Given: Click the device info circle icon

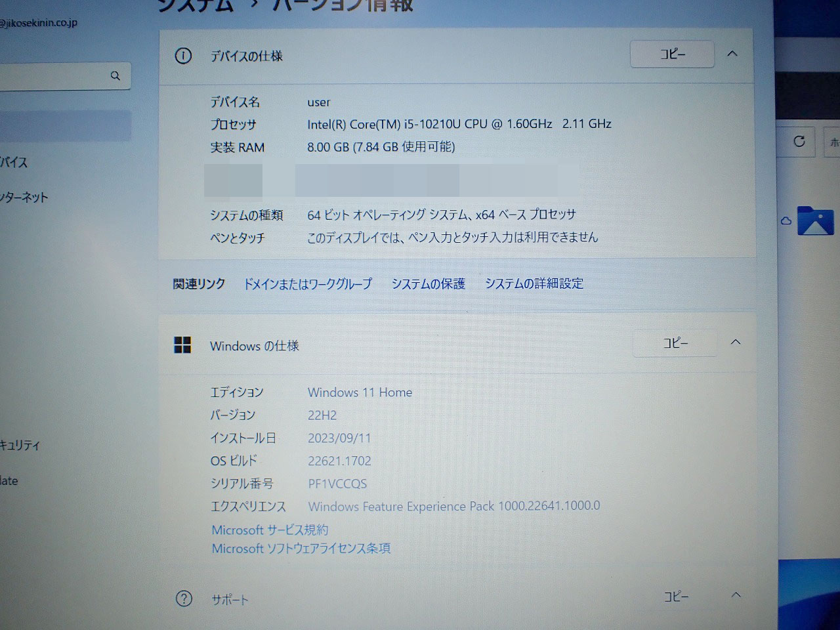Looking at the screenshot, I should point(183,56).
